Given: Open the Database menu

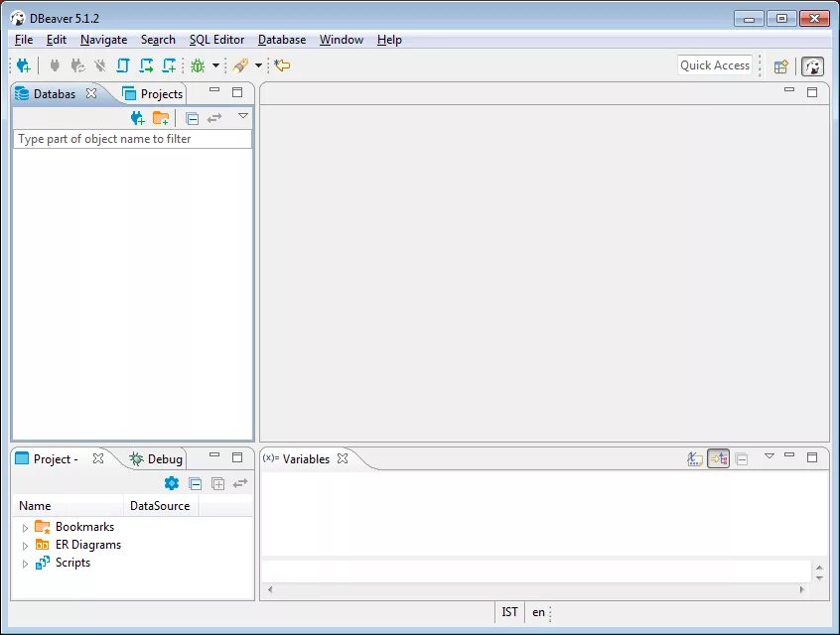Looking at the screenshot, I should coord(282,40).
